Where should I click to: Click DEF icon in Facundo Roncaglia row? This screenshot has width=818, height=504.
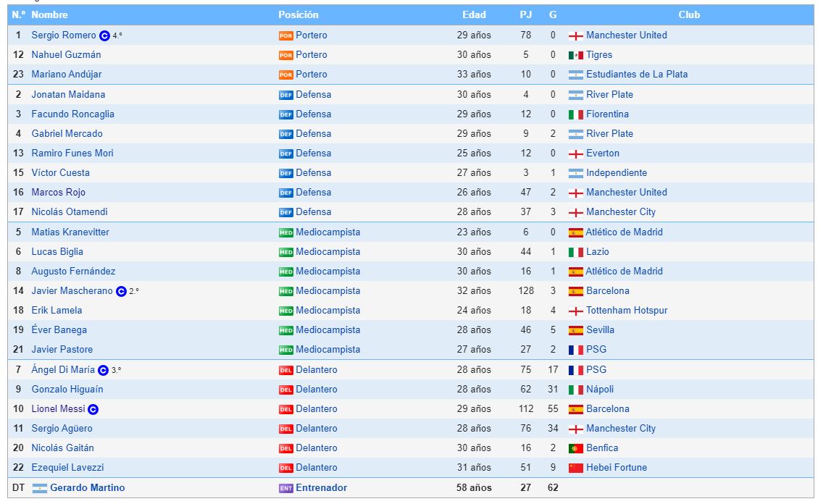286,114
